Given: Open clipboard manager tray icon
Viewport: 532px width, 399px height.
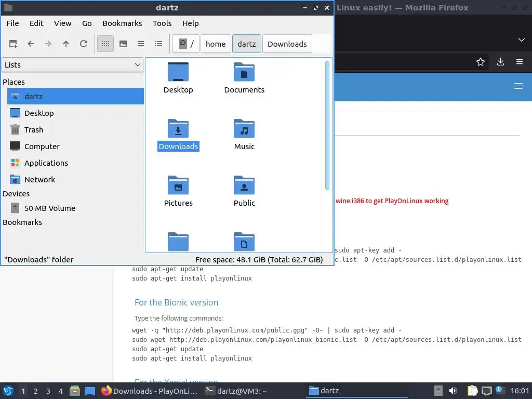Looking at the screenshot, I should click(x=472, y=391).
